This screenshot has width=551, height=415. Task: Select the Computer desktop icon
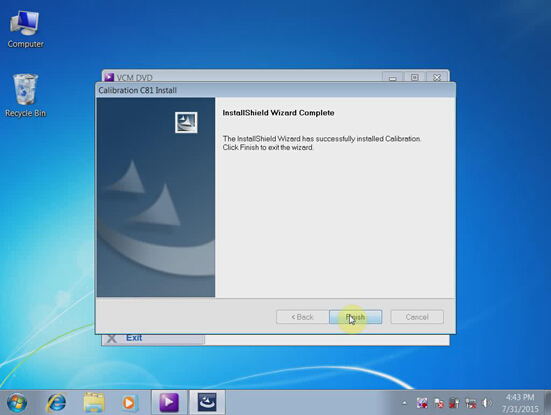point(25,29)
